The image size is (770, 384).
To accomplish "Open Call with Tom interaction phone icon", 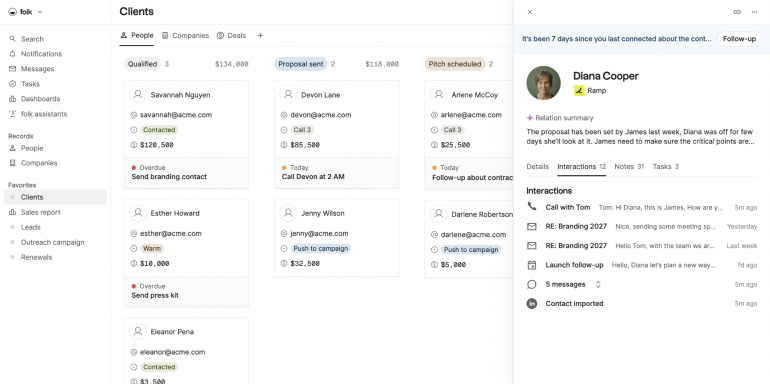I will (x=531, y=207).
